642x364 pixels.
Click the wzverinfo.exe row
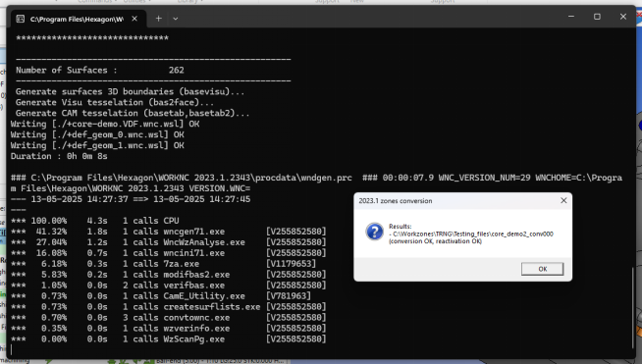click(x=168, y=329)
